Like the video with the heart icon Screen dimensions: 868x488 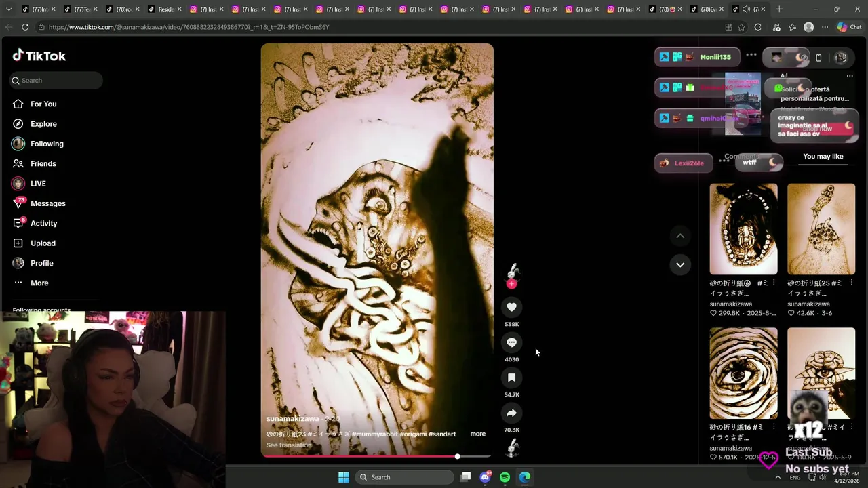pos(511,307)
